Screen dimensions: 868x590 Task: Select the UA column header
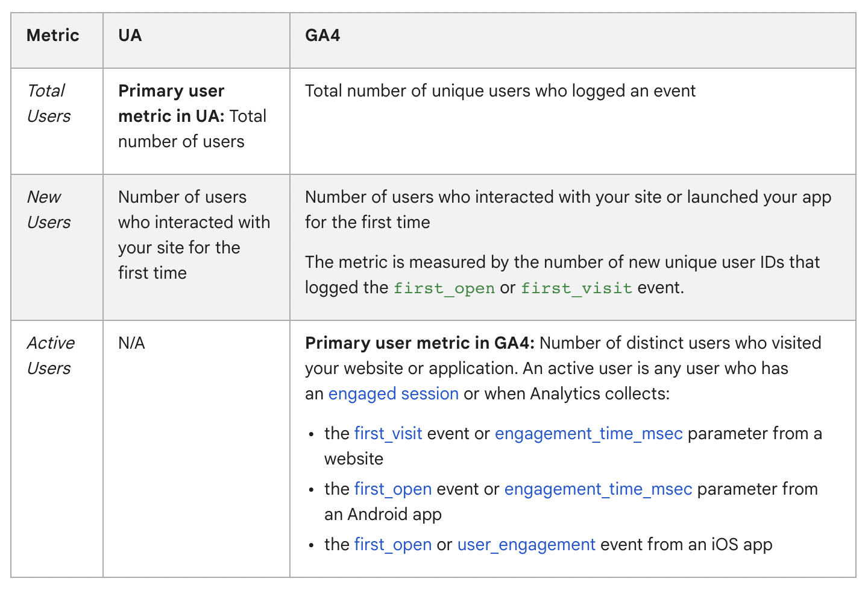(x=196, y=40)
